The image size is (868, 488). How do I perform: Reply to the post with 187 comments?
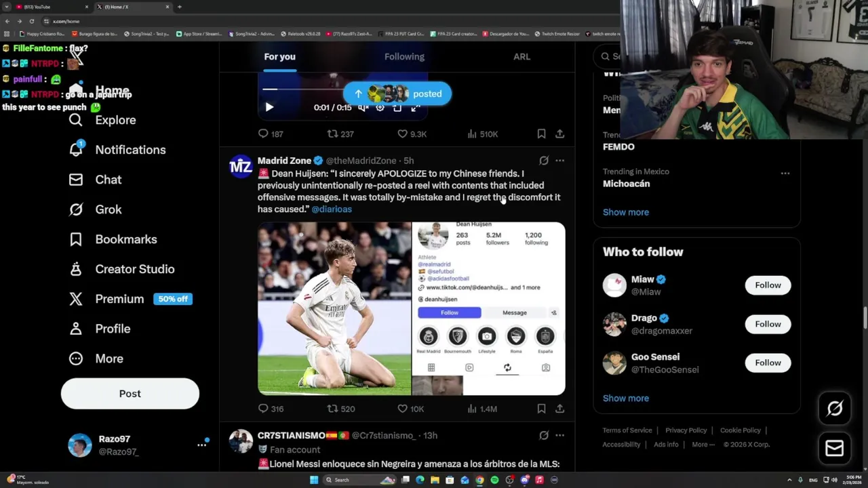(x=271, y=134)
